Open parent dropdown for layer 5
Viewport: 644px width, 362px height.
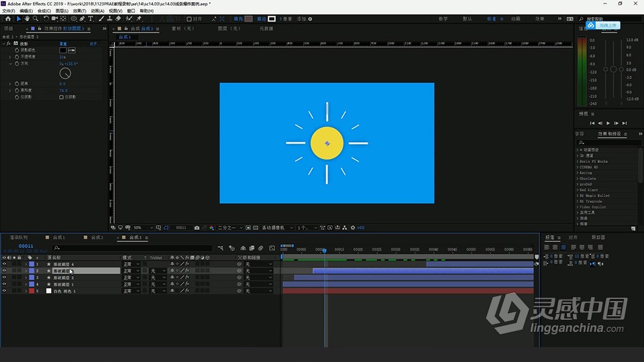point(259,290)
